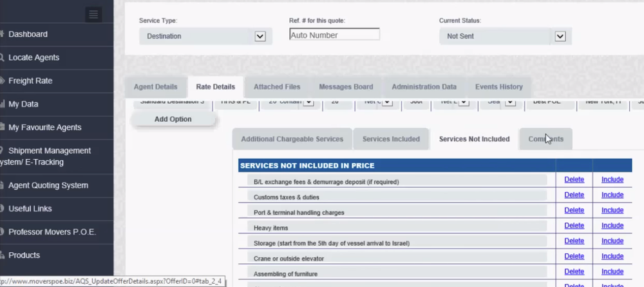Open the Messages Board tab
The height and width of the screenshot is (287, 644).
(346, 87)
